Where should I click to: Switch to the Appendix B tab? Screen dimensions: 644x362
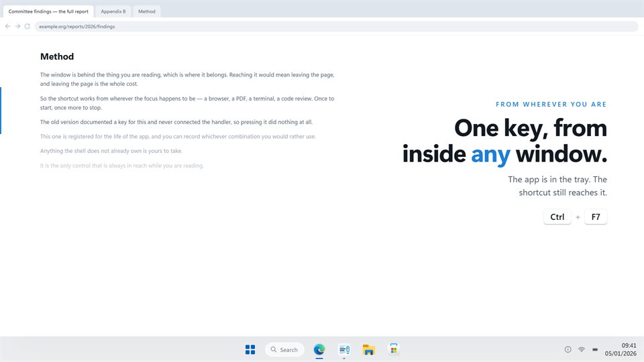pos(113,11)
